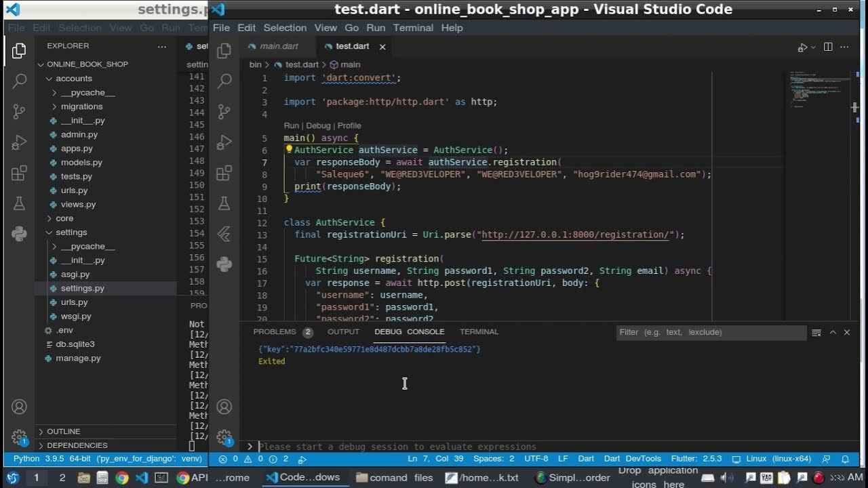Click the Run or Debug play icon in editor toolbar
This screenshot has width=868, height=488.
click(x=802, y=47)
